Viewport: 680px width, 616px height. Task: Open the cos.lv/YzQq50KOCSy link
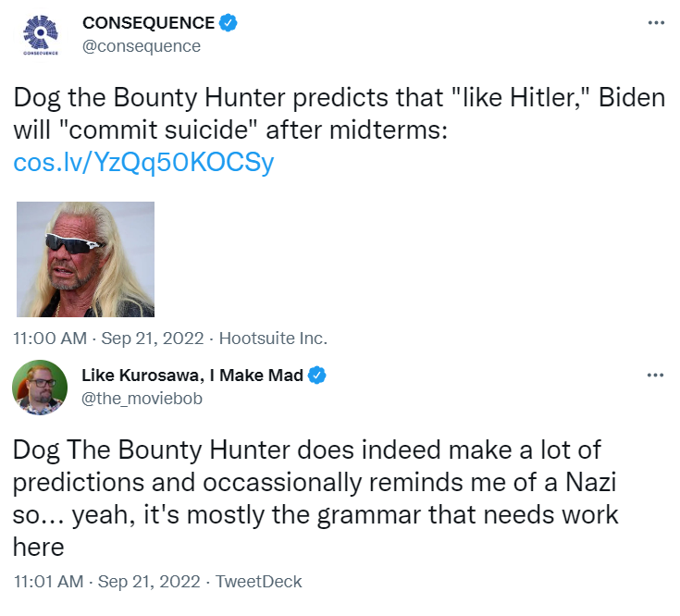coord(143,163)
